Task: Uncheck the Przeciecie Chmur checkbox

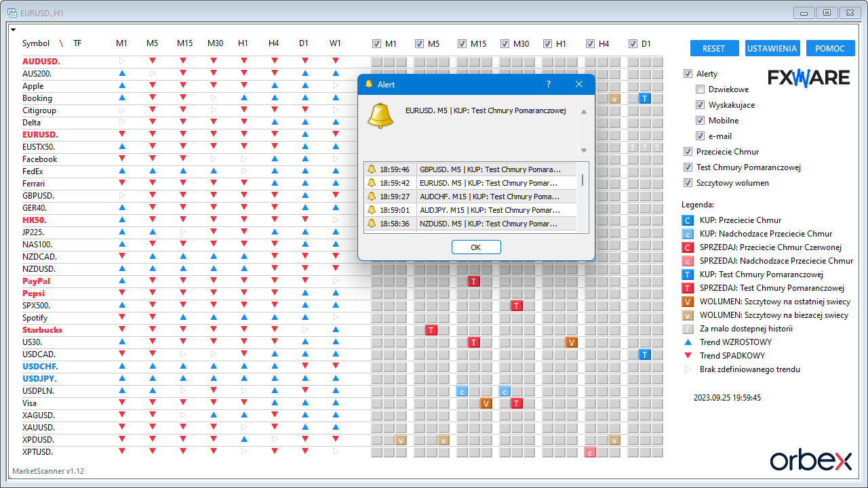Action: [688, 152]
